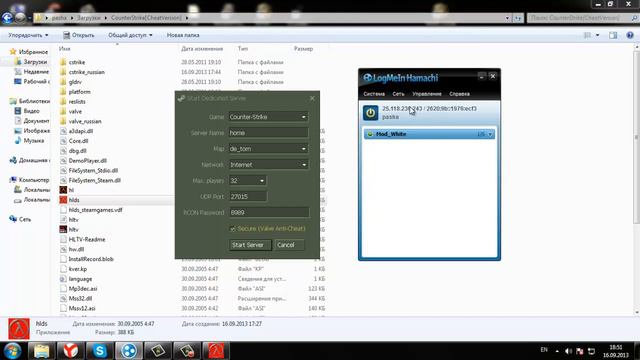Open the cstrike folder icon

[63, 62]
